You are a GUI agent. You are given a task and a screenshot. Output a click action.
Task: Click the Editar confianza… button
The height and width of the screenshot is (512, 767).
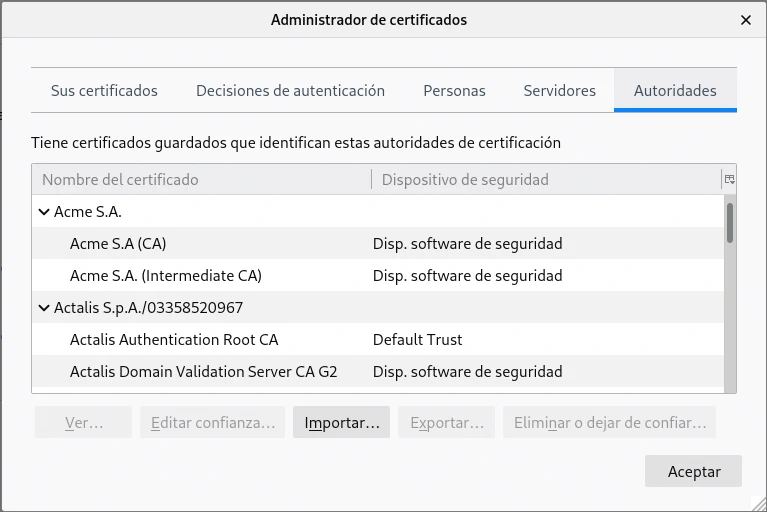[213, 423]
